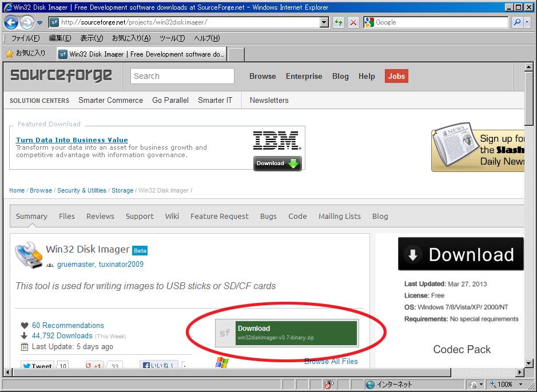The height and width of the screenshot is (392, 537).
Task: Click the magnifier search button
Action: click(517, 22)
